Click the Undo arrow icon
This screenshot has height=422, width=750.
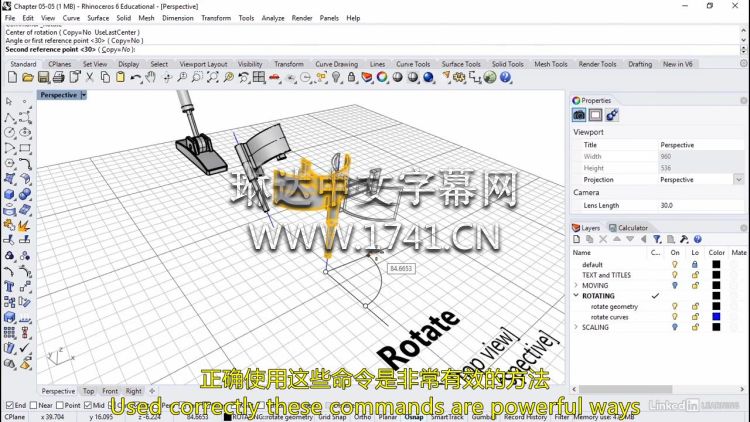136,77
